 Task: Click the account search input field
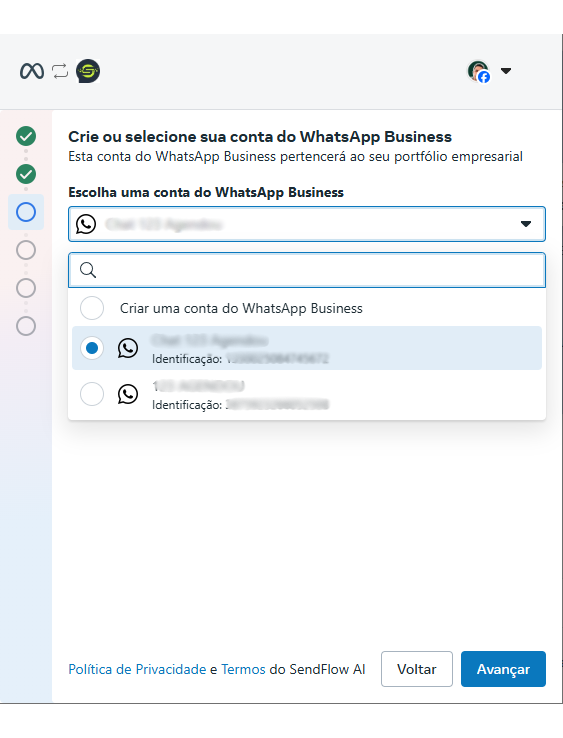pyautogui.click(x=307, y=270)
